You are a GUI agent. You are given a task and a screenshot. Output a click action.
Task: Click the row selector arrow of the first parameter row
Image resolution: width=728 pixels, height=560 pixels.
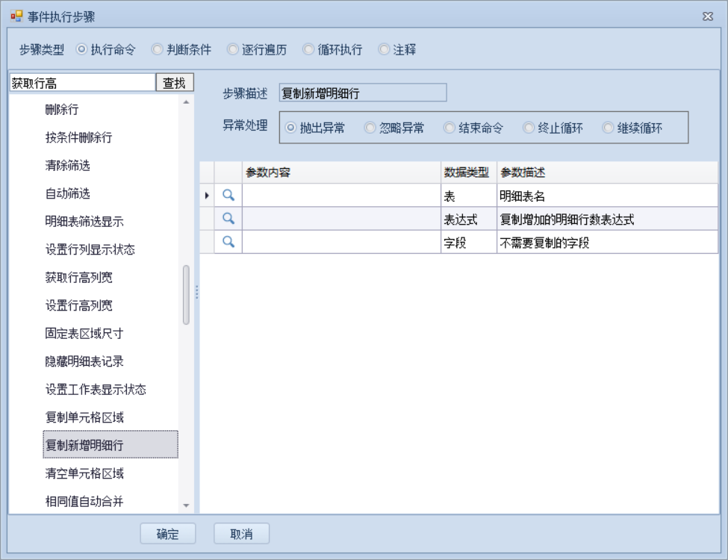(207, 196)
